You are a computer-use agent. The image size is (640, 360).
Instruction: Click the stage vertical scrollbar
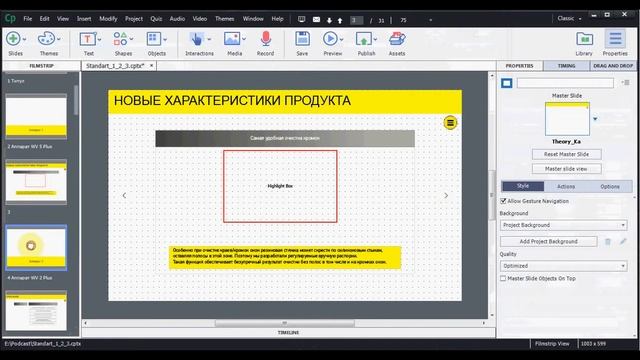coord(491,195)
